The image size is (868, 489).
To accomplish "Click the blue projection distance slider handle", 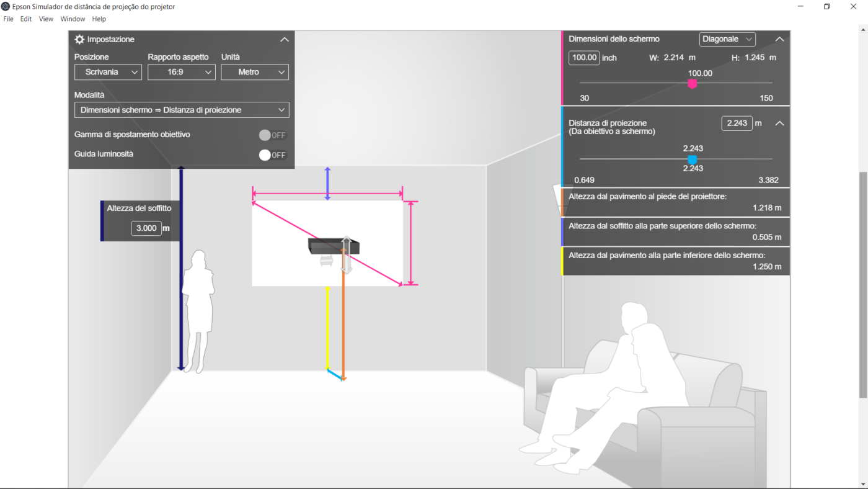I will (693, 159).
